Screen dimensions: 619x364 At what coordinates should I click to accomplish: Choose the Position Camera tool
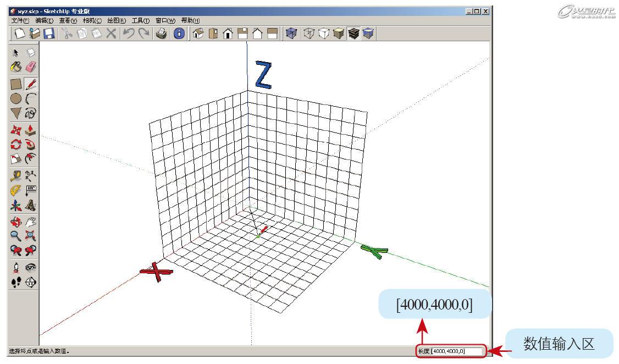pyautogui.click(x=16, y=267)
